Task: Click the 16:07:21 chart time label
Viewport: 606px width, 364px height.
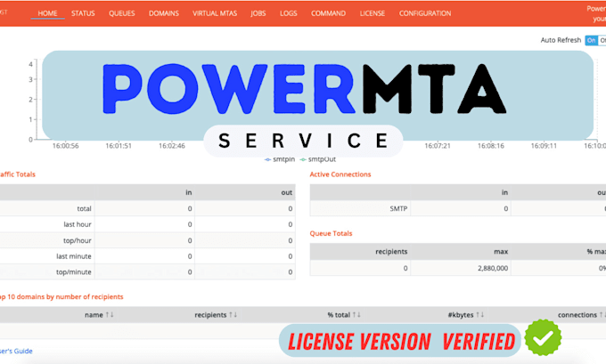Action: pos(438,146)
